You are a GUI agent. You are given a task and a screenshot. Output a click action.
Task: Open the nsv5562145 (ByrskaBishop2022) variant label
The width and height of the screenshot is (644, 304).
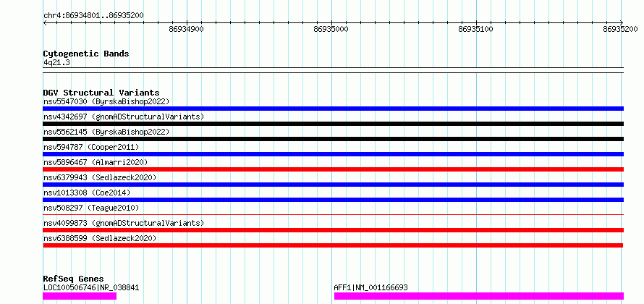tap(106, 132)
